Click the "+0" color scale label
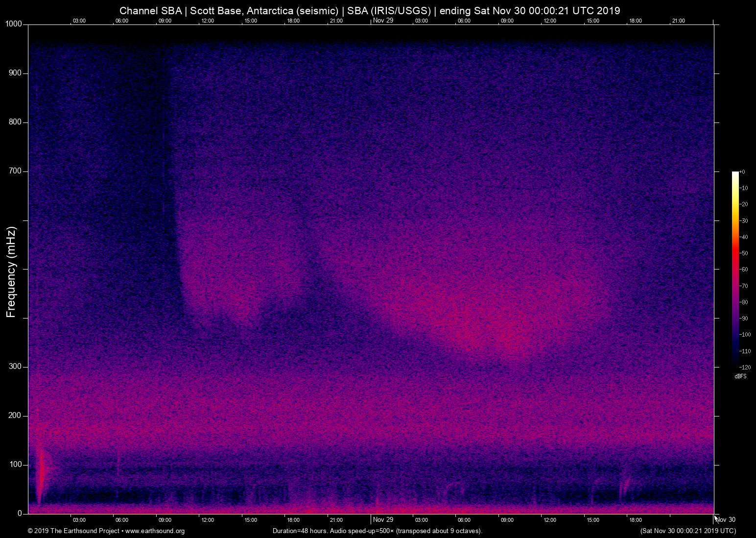 tap(742, 172)
